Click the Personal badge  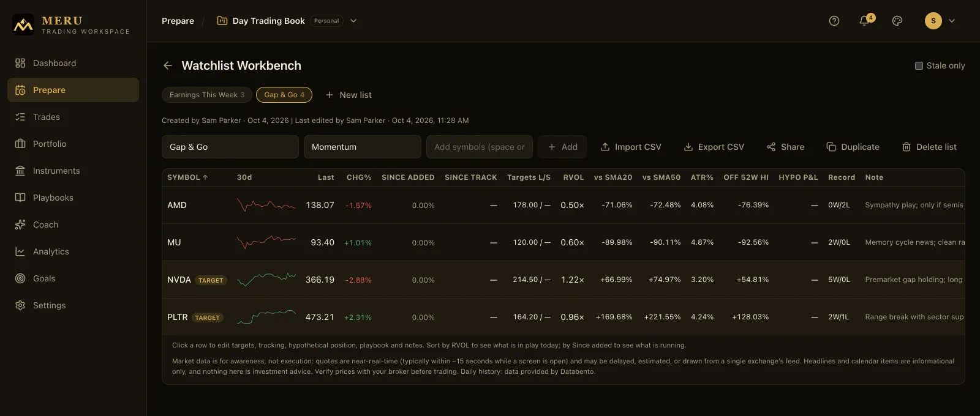326,21
